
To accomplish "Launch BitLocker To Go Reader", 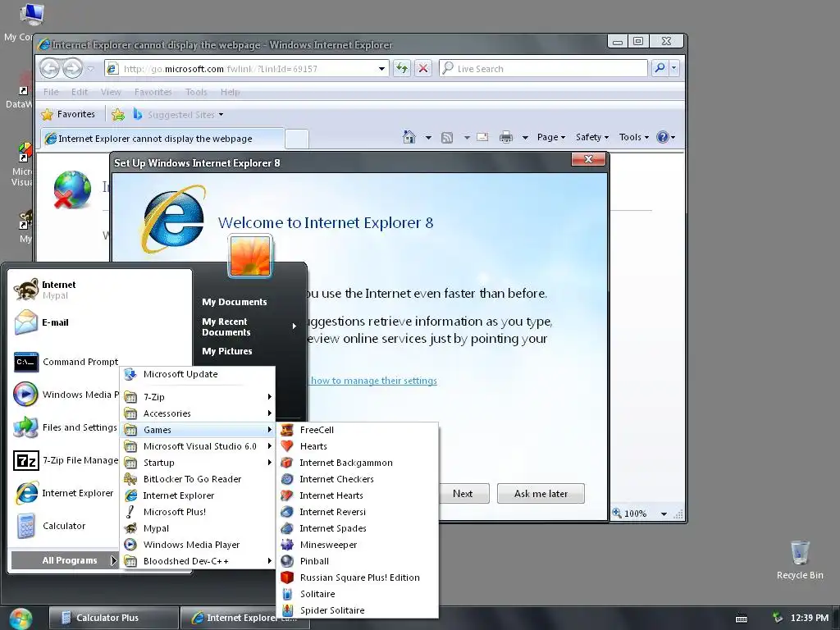I will click(x=197, y=479).
